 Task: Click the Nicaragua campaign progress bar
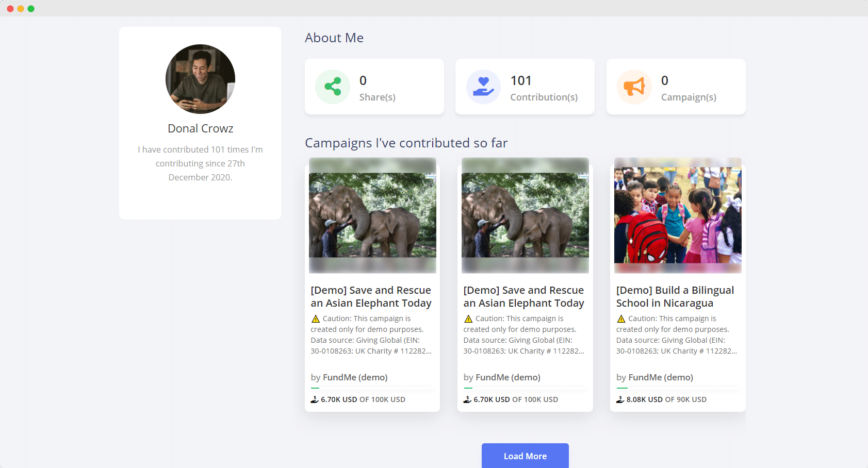point(678,388)
